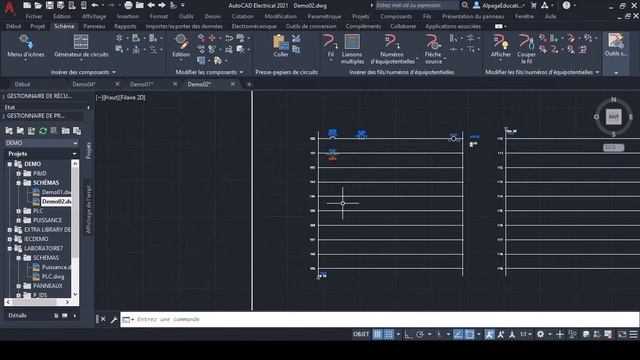Click the Détails panel header
Screen dimensions: 640x360
pyautogui.click(x=17, y=316)
